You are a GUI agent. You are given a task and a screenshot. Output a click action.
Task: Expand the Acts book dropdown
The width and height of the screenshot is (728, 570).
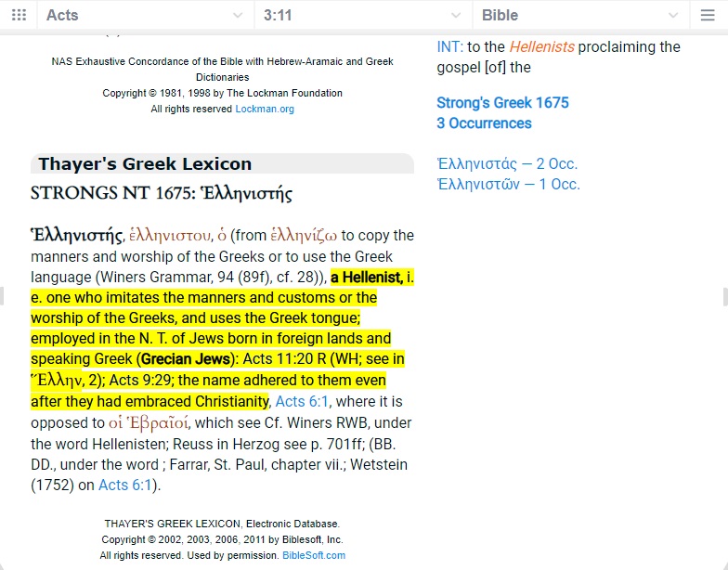pos(145,15)
